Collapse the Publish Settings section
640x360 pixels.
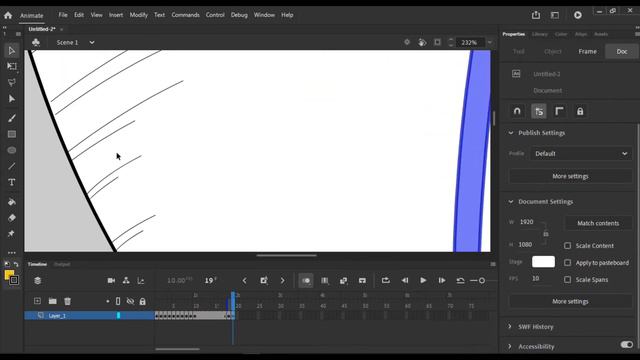point(511,133)
